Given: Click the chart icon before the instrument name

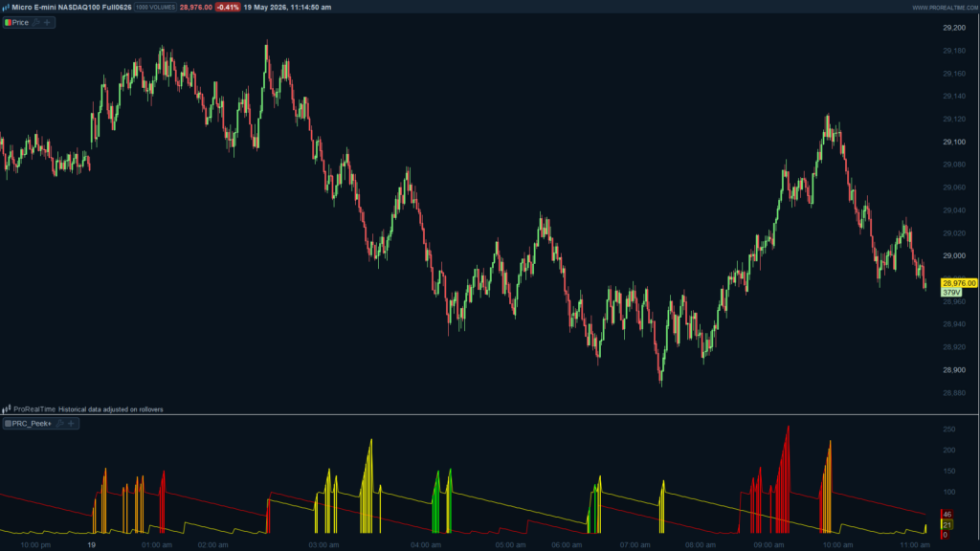Looking at the screenshot, I should pyautogui.click(x=6, y=8).
